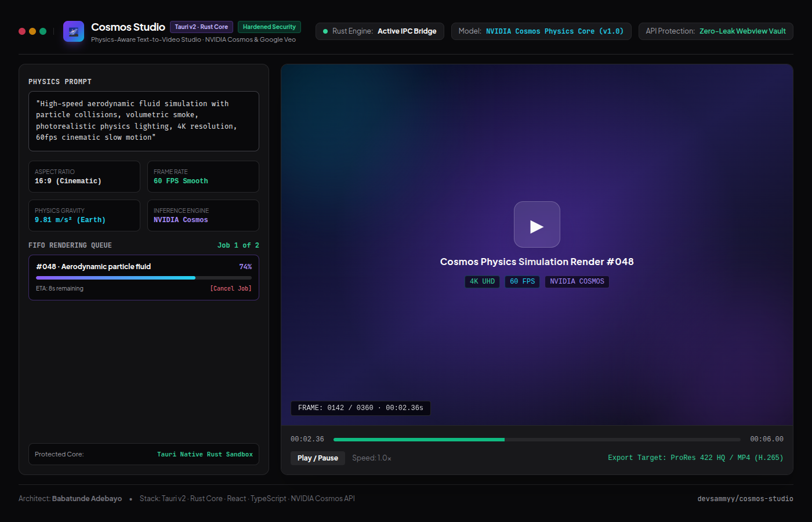Click the red window dot
This screenshot has width=812, height=522.
pos(22,31)
